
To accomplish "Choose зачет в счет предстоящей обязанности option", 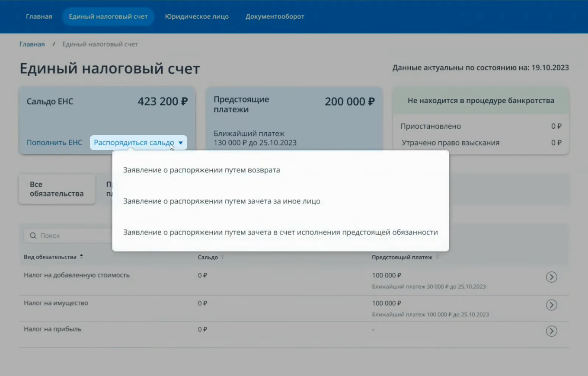I will coord(281,232).
